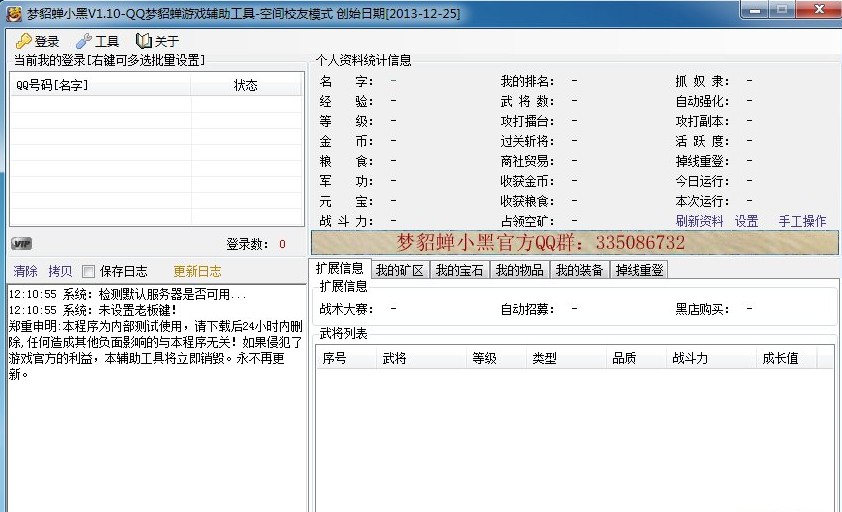Click the 拷贝 log link

point(60,271)
